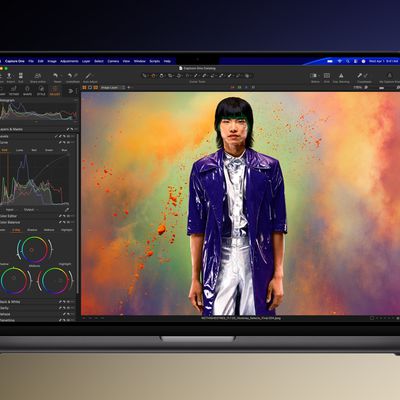Click the Import toolbar icon
Screen dimensions: 400x400
pyautogui.click(x=9, y=76)
